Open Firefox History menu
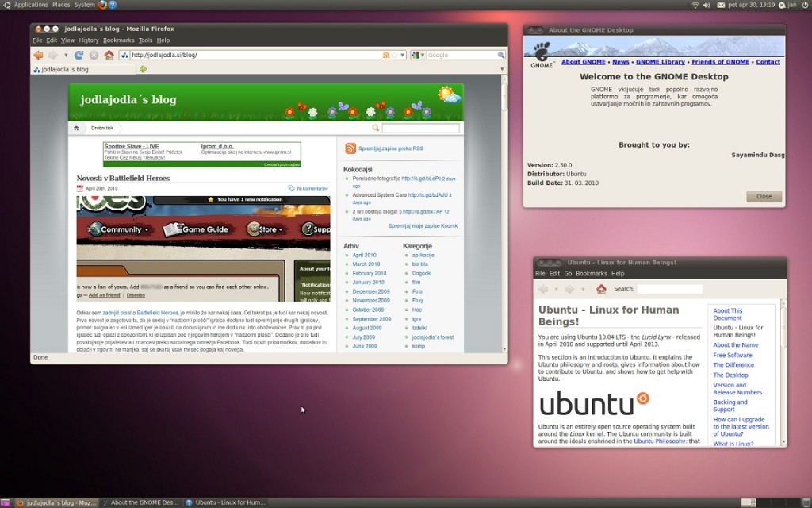Image resolution: width=812 pixels, height=508 pixels. coord(89,40)
